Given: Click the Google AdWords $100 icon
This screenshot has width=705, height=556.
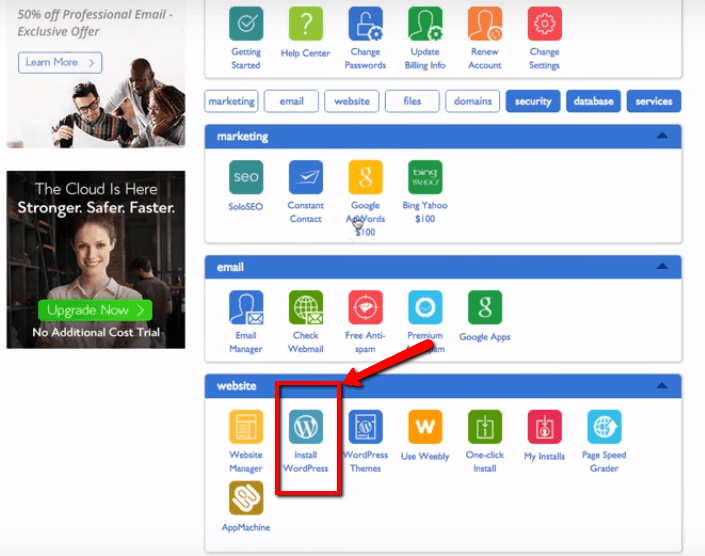Looking at the screenshot, I should [366, 177].
